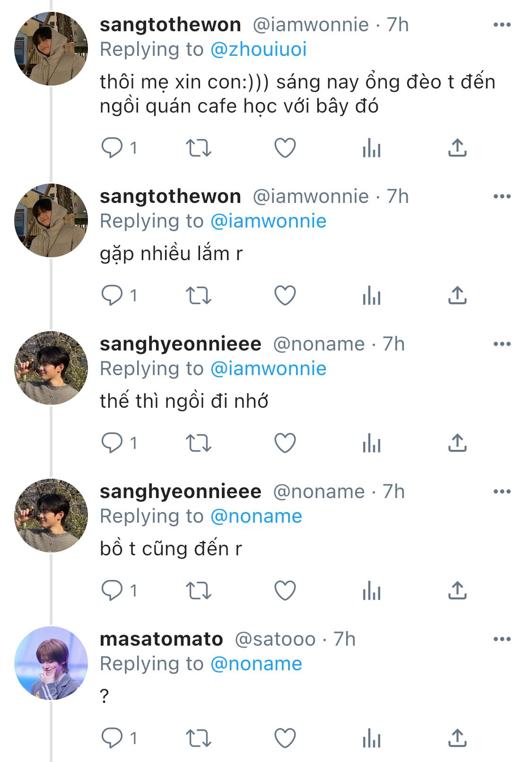The image size is (532, 762).
Task: Share masatomato's "?" tweet
Action: 457,738
